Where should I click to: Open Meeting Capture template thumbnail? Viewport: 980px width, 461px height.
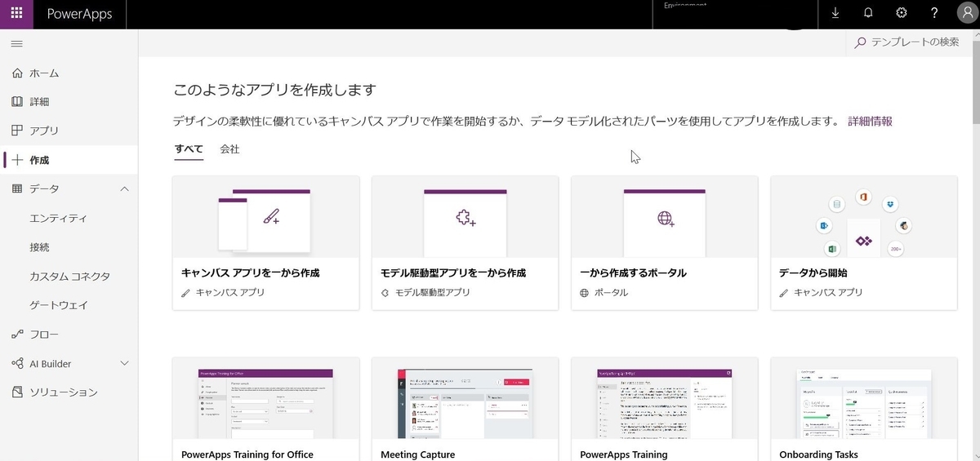pos(465,403)
